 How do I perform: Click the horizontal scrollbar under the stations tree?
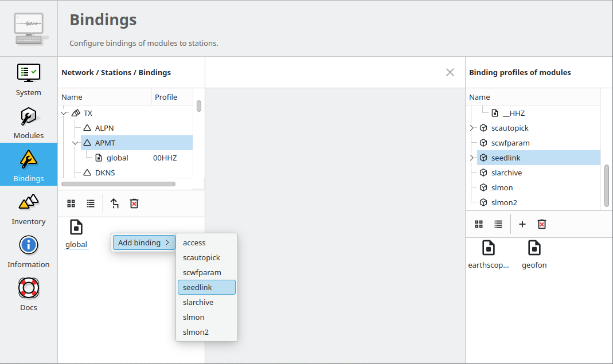point(119,184)
